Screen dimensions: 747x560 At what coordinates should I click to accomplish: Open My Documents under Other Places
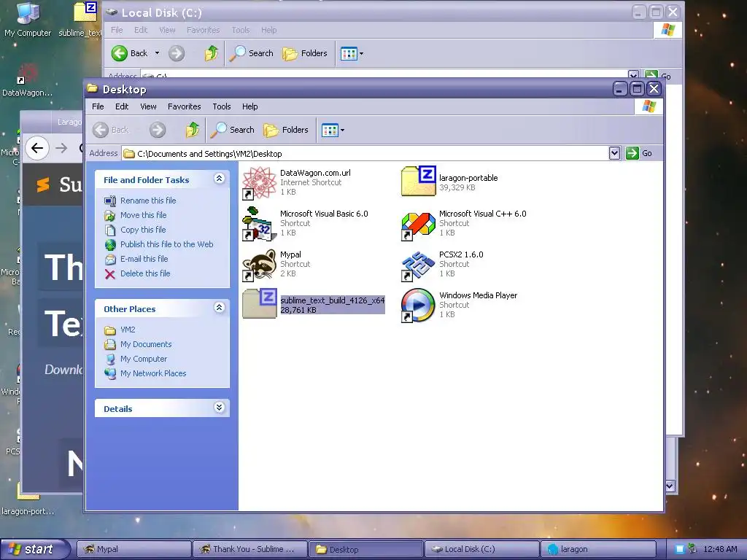[x=146, y=344]
